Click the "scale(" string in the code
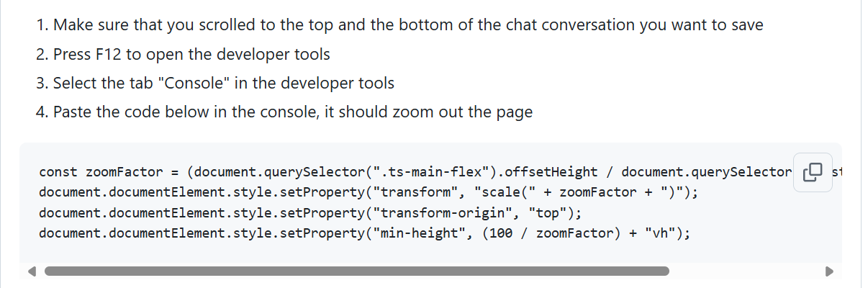Viewport: 868px width, 288px height. coord(497,192)
